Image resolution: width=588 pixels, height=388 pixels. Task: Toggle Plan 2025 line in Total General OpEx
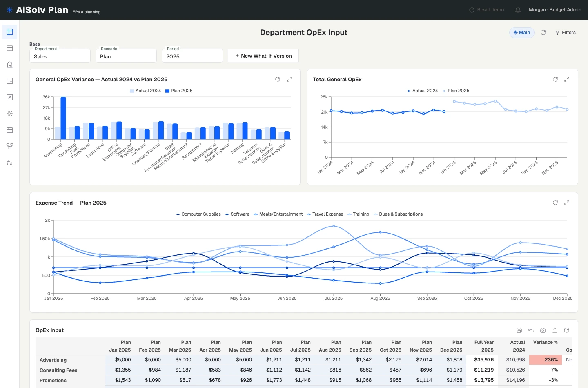456,91
